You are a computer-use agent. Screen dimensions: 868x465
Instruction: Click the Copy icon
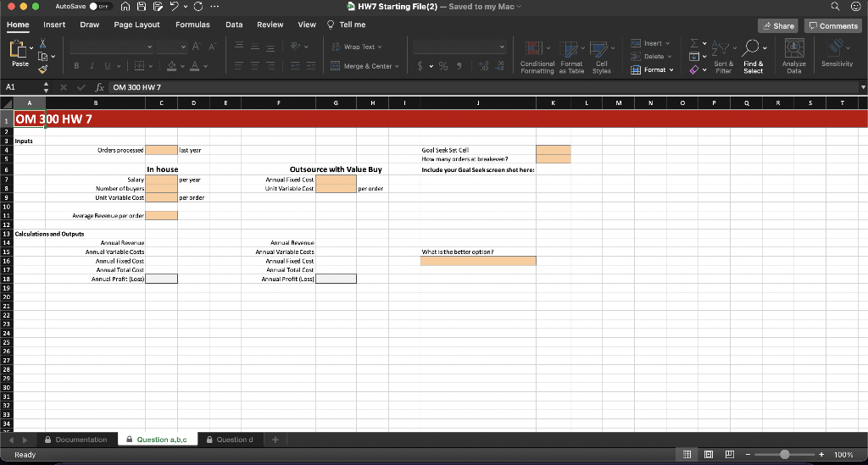pyautogui.click(x=42, y=57)
